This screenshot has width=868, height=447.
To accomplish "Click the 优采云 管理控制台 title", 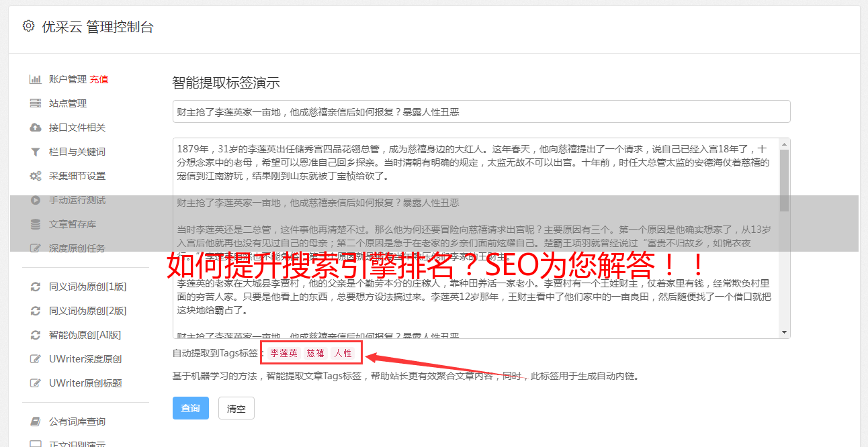I will [98, 27].
